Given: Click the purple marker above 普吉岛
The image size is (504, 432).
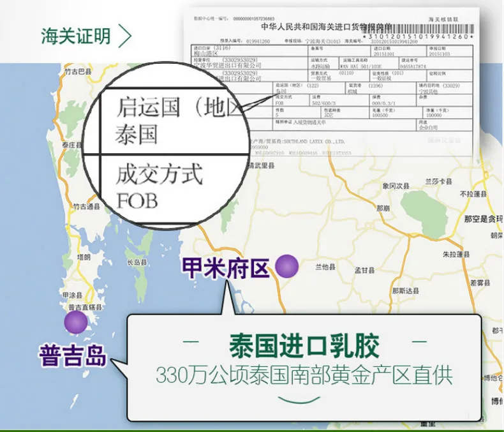Looking at the screenshot, I should click(76, 322).
